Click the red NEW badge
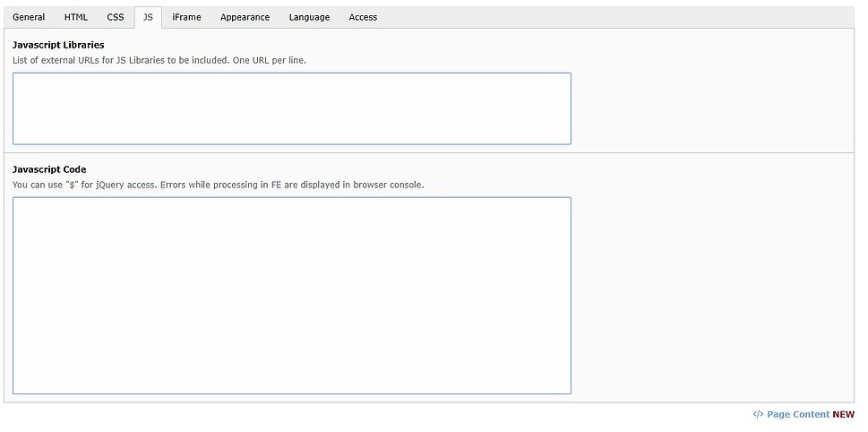868x432 pixels. pyautogui.click(x=844, y=414)
